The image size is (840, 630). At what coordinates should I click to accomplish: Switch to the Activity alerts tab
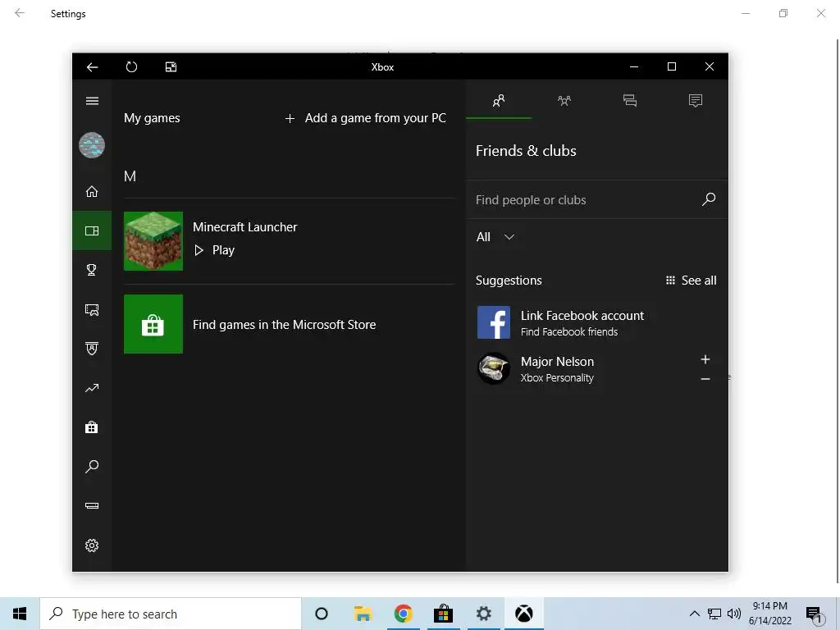tap(696, 101)
